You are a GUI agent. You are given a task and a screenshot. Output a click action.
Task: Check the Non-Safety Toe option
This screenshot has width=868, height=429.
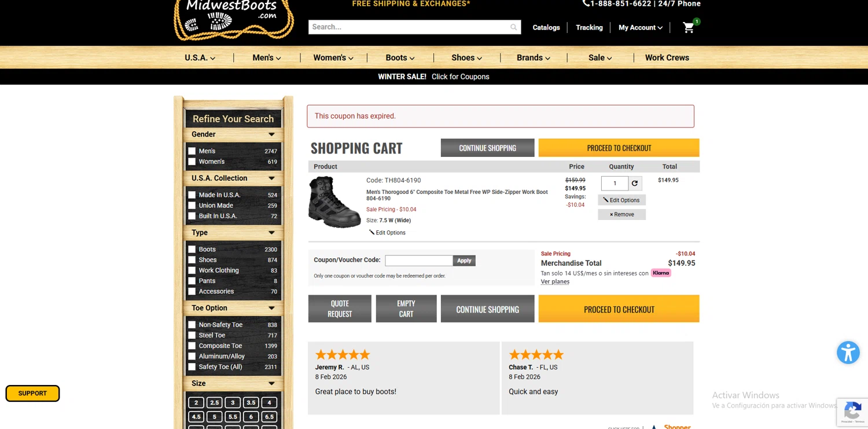[192, 325]
